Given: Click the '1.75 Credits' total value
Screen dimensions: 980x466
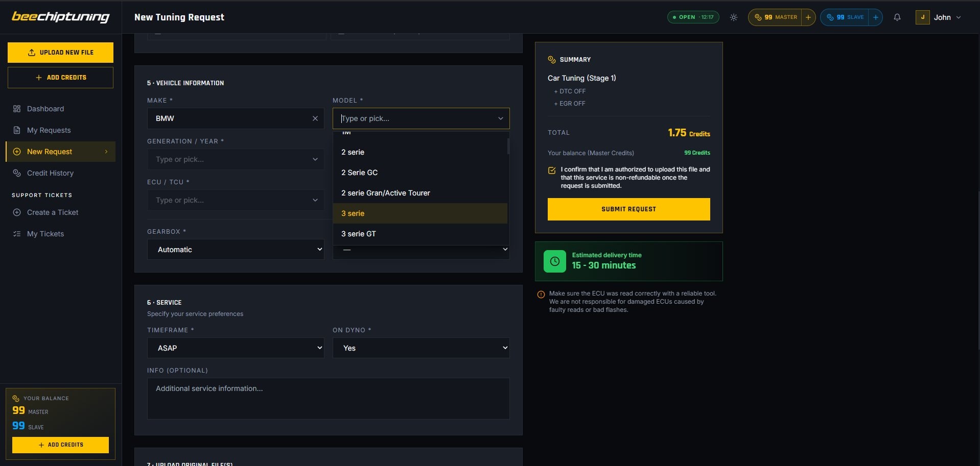Looking at the screenshot, I should coord(689,133).
